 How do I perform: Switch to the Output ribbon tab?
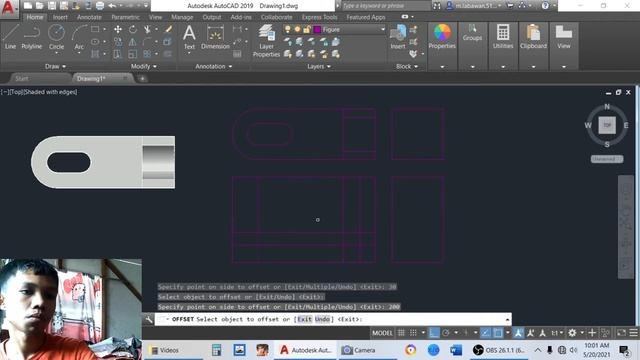(x=211, y=17)
